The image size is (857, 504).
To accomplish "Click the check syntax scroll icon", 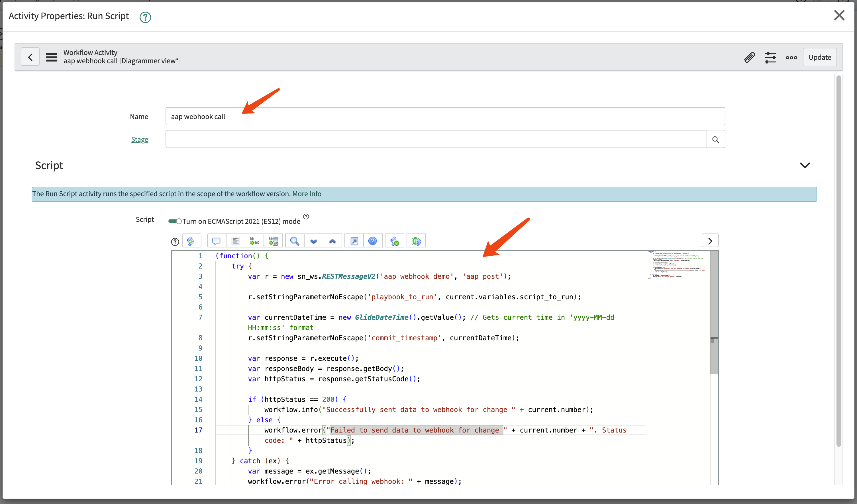I will coord(395,241).
